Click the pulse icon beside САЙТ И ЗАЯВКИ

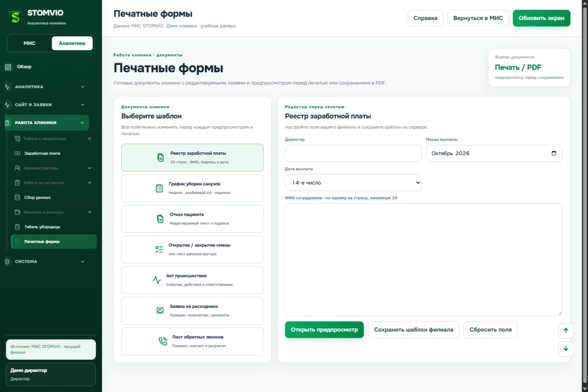pos(7,105)
